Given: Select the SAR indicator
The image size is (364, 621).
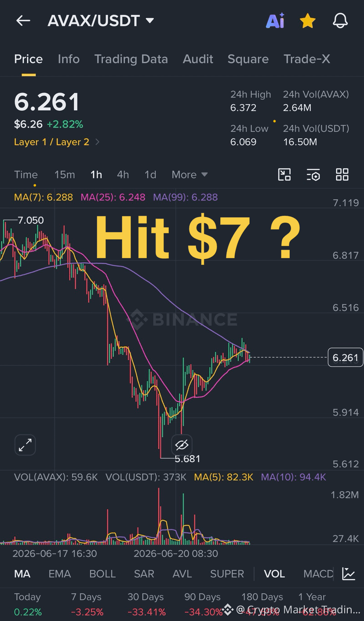Looking at the screenshot, I should pos(144,574).
